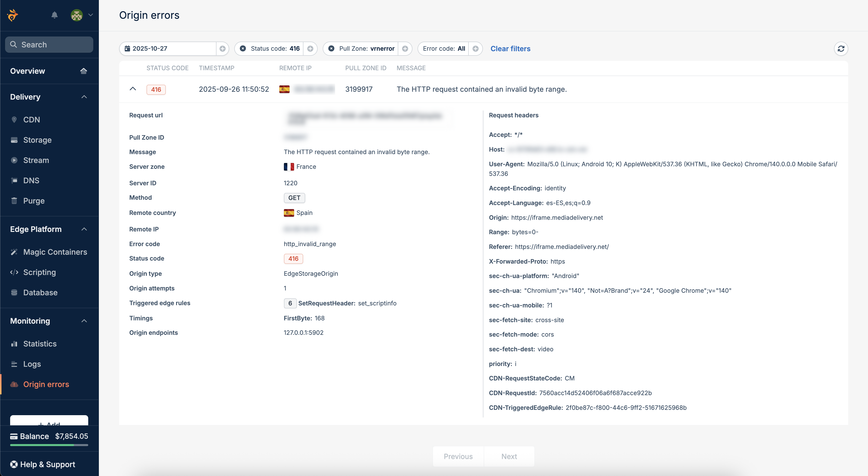Image resolution: width=868 pixels, height=476 pixels.
Task: Open Overview via the home icon
Action: tap(84, 71)
